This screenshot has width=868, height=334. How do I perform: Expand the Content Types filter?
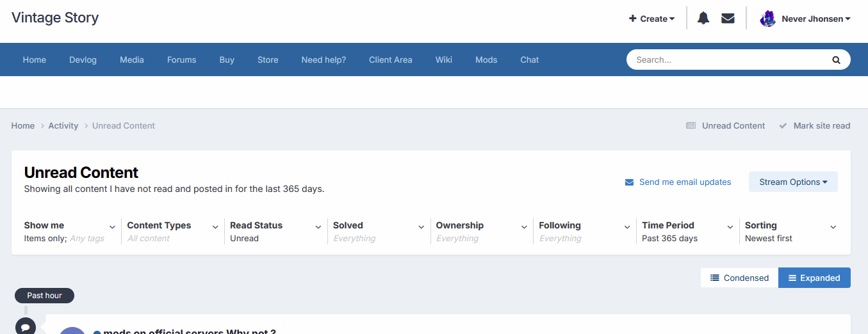[x=172, y=231]
